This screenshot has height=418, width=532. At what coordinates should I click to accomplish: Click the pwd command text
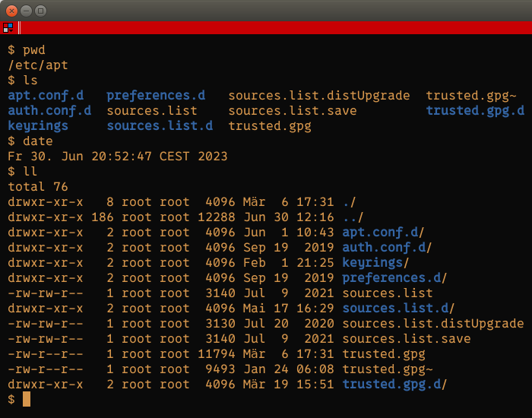(34, 50)
